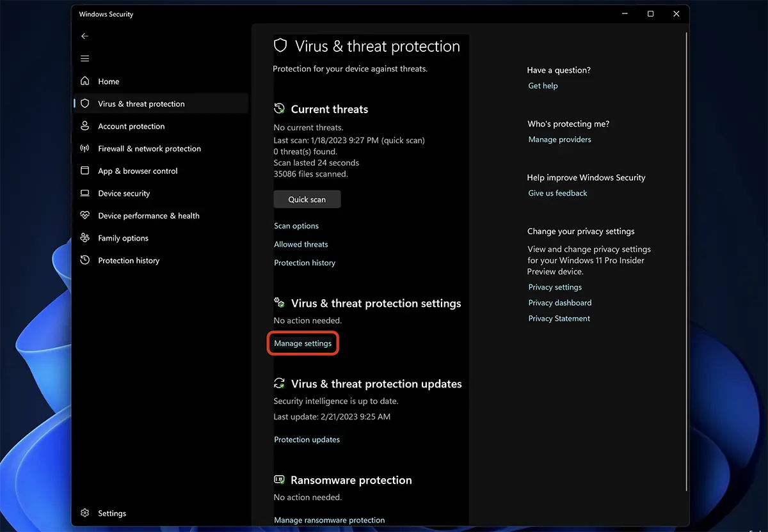768x532 pixels.
Task: Click Manage settings link
Action: click(x=303, y=343)
